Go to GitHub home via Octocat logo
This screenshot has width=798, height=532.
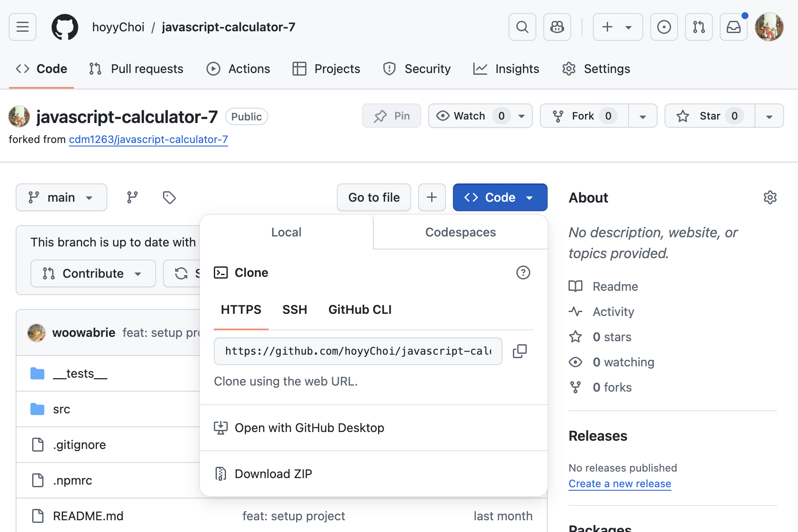click(x=65, y=27)
